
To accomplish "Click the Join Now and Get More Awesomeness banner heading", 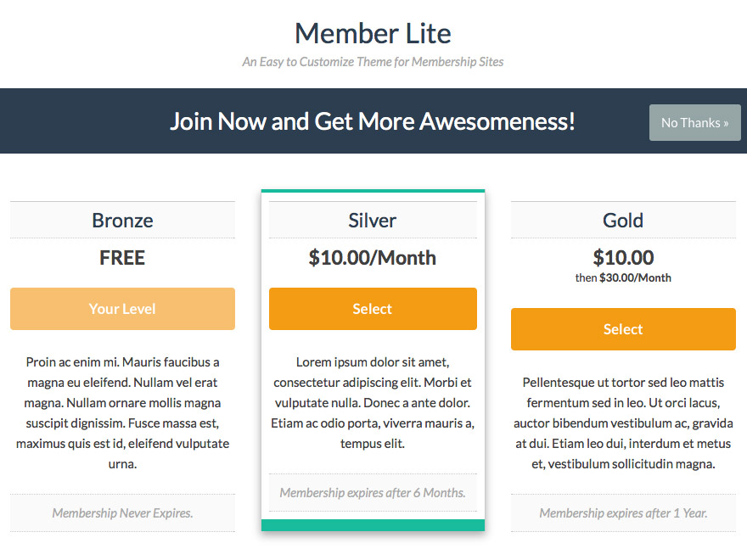I will click(x=373, y=121).
